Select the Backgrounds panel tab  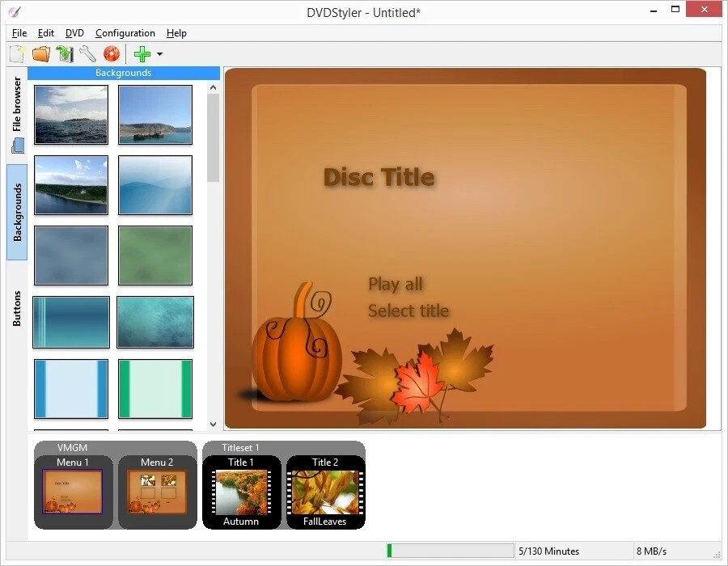[16, 212]
